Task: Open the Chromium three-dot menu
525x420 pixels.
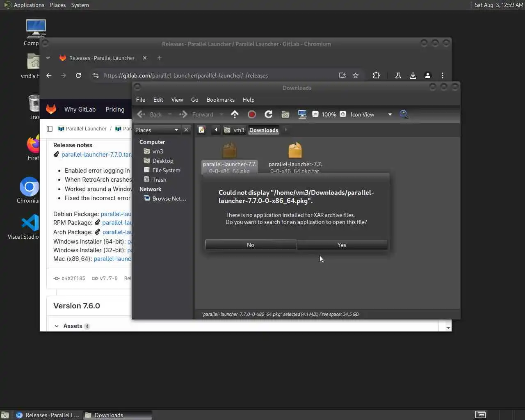Action: tap(442, 75)
